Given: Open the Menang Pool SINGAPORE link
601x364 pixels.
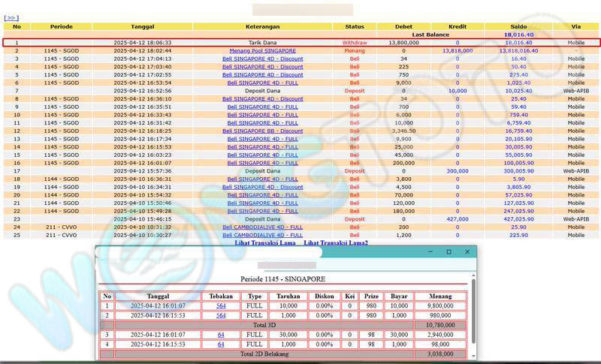Looking at the screenshot, I should pyautogui.click(x=262, y=50).
